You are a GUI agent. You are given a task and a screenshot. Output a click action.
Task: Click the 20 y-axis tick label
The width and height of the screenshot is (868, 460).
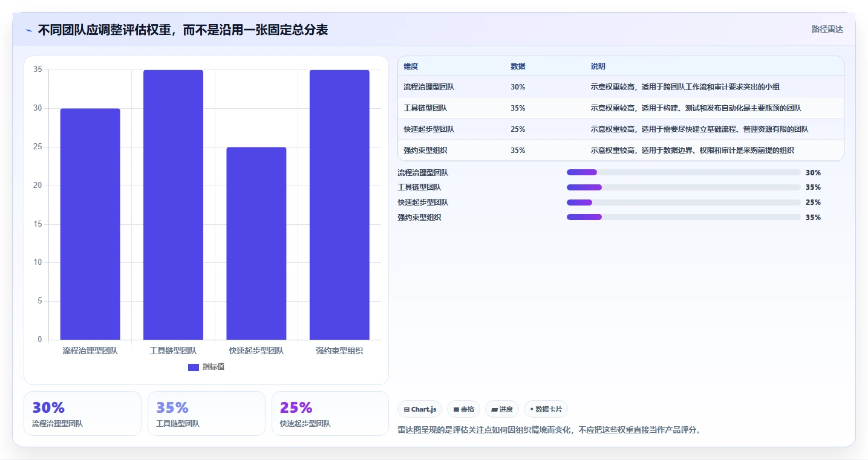pyautogui.click(x=38, y=186)
